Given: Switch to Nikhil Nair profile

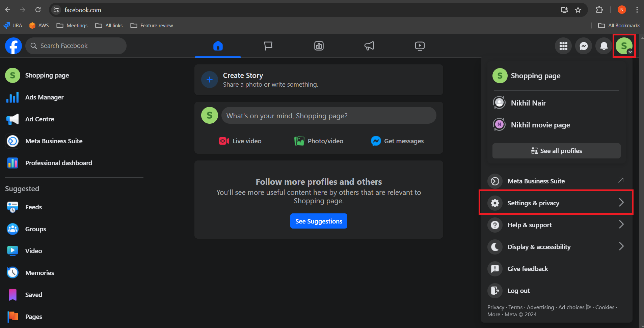Looking at the screenshot, I should tap(556, 103).
